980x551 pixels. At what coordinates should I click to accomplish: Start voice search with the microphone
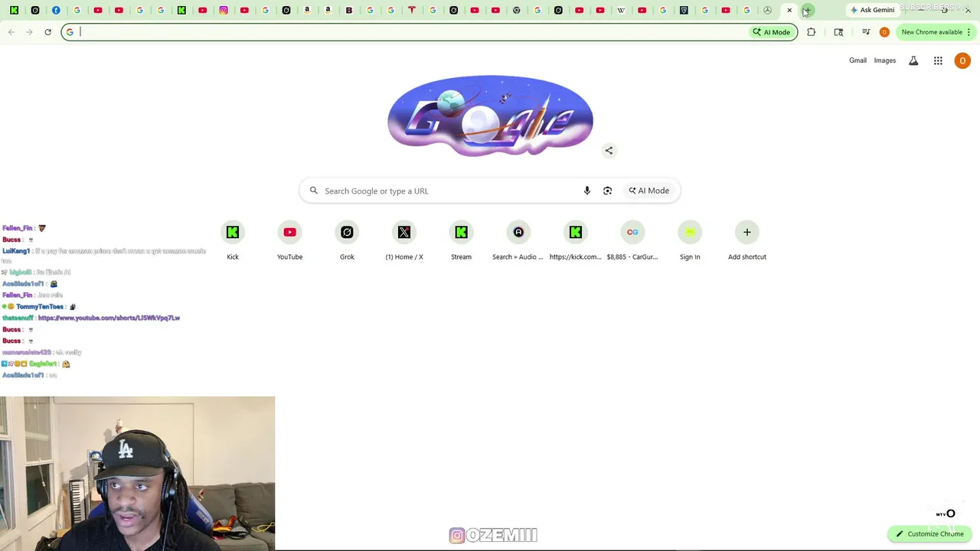(x=587, y=191)
